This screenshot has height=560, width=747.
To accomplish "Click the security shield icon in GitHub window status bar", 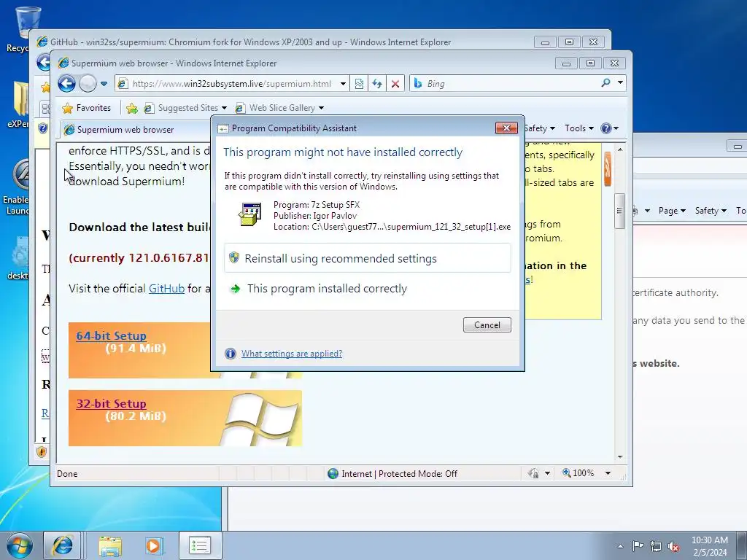I will point(42,451).
